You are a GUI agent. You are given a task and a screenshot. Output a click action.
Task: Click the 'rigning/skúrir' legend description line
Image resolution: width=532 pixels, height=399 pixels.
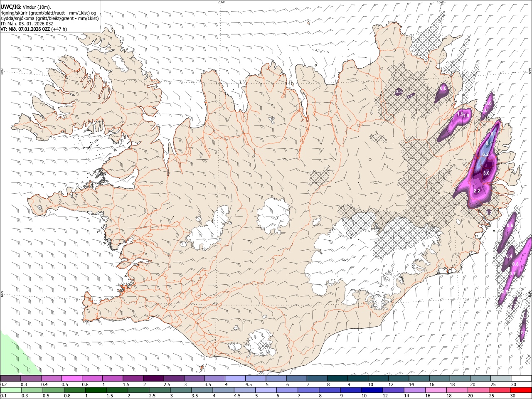click(49, 12)
